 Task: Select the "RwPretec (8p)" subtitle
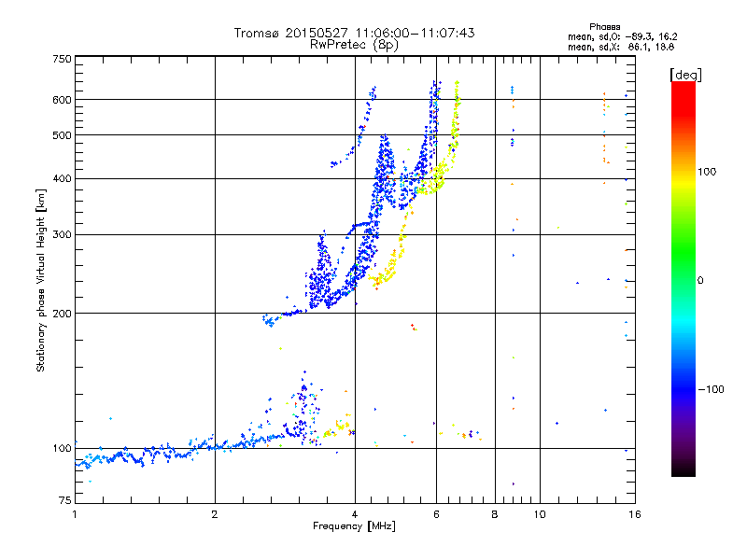[x=354, y=45]
